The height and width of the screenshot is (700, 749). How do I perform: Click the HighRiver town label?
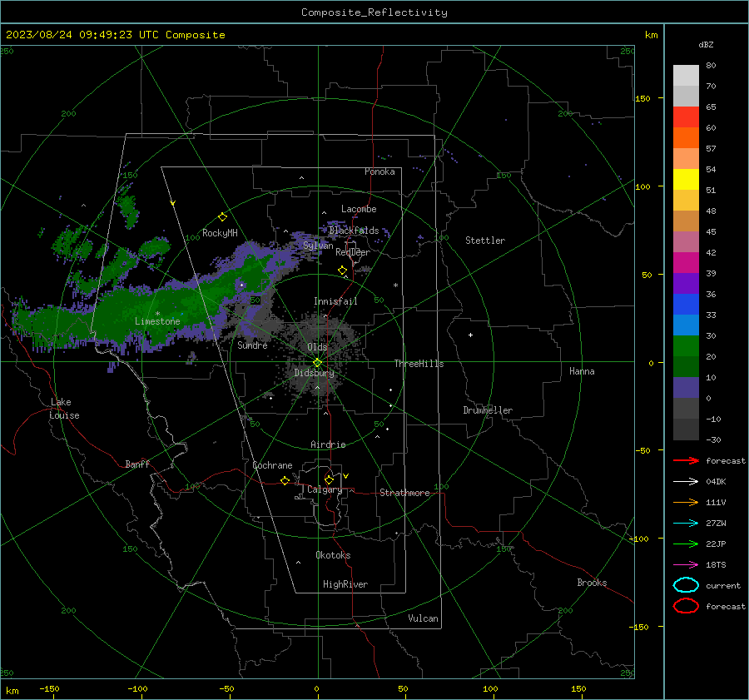click(x=345, y=585)
